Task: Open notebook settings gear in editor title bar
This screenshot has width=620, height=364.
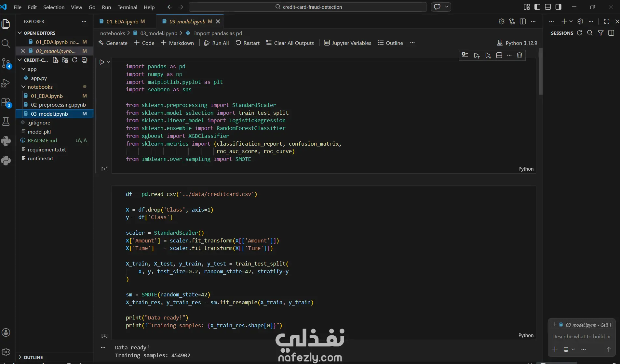Action: (502, 21)
